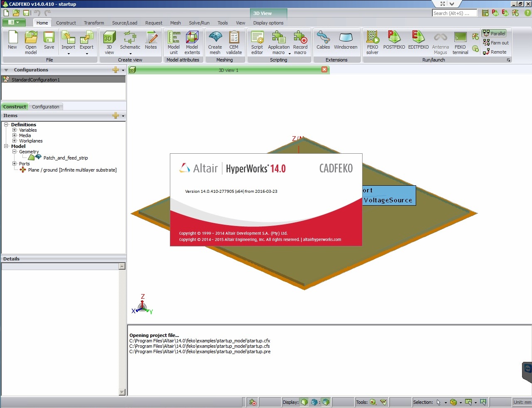The height and width of the screenshot is (408, 532).
Task: Select the Plane / ground tree entry
Action: click(x=72, y=170)
